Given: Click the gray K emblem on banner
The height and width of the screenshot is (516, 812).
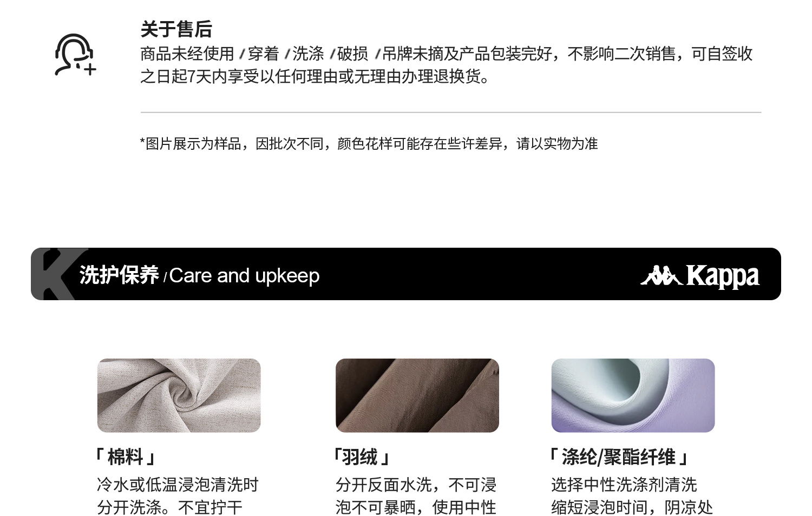Looking at the screenshot, I should point(58,274).
